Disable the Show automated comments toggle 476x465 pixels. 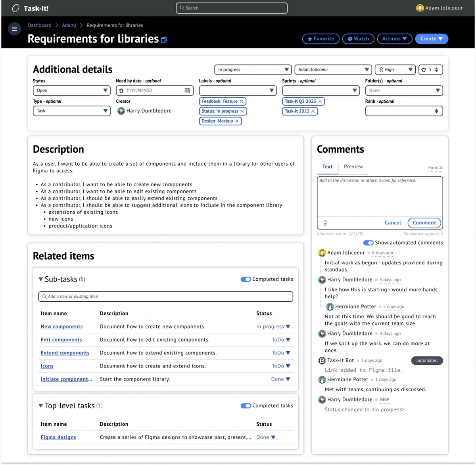click(368, 243)
